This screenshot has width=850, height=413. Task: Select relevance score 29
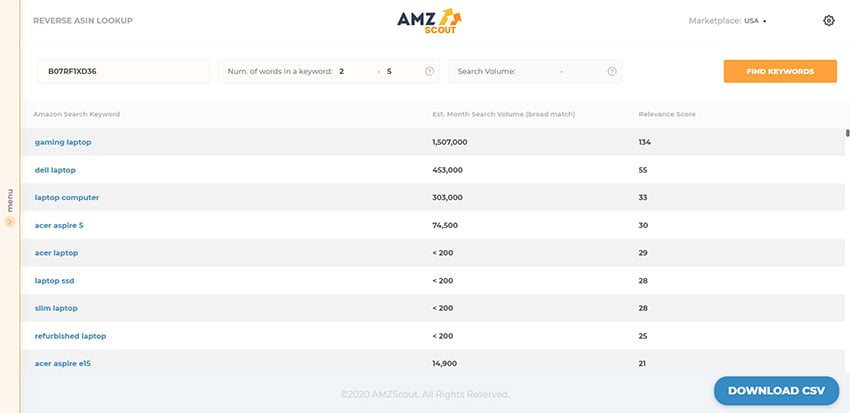click(643, 253)
